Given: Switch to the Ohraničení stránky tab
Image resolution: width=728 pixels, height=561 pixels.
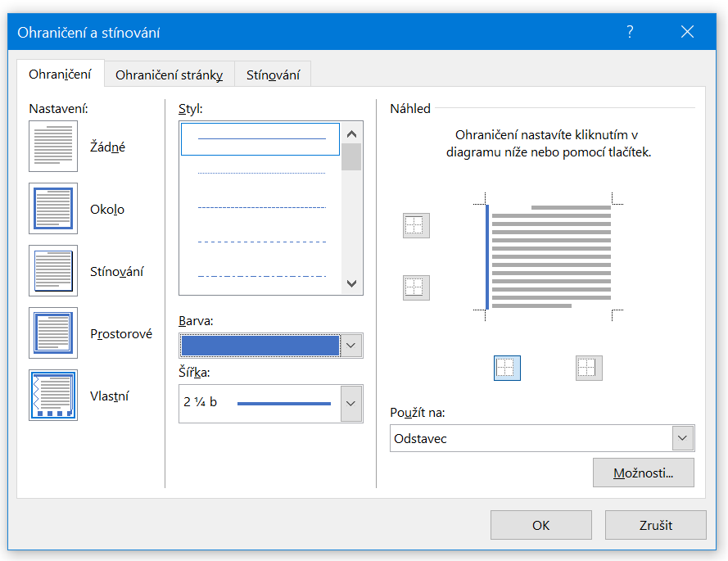Looking at the screenshot, I should pos(169,75).
